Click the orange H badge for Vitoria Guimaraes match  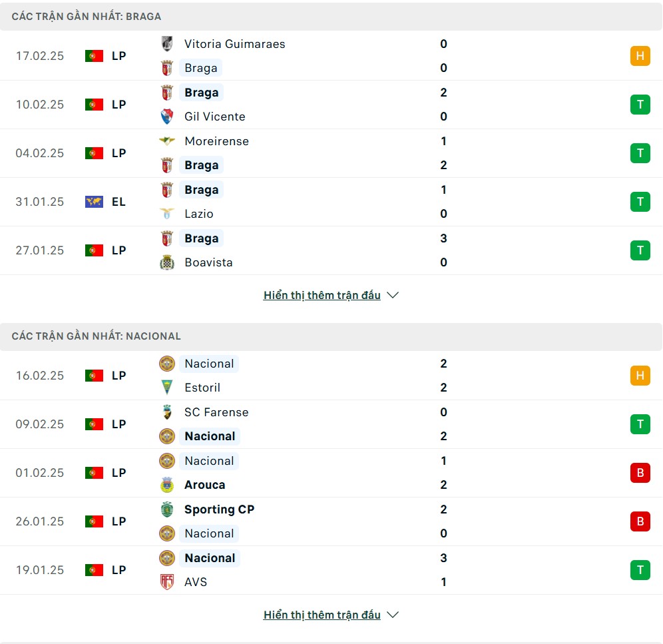click(x=640, y=56)
